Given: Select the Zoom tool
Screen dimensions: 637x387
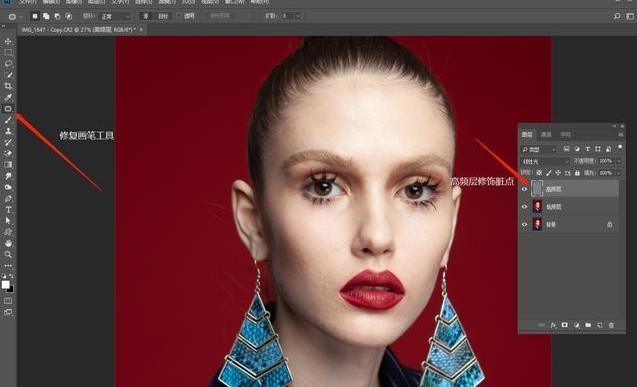Looking at the screenshot, I should (x=8, y=255).
